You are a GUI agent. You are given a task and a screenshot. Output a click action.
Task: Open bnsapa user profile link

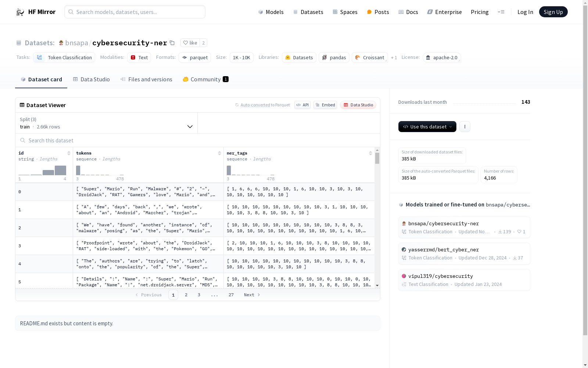(76, 43)
